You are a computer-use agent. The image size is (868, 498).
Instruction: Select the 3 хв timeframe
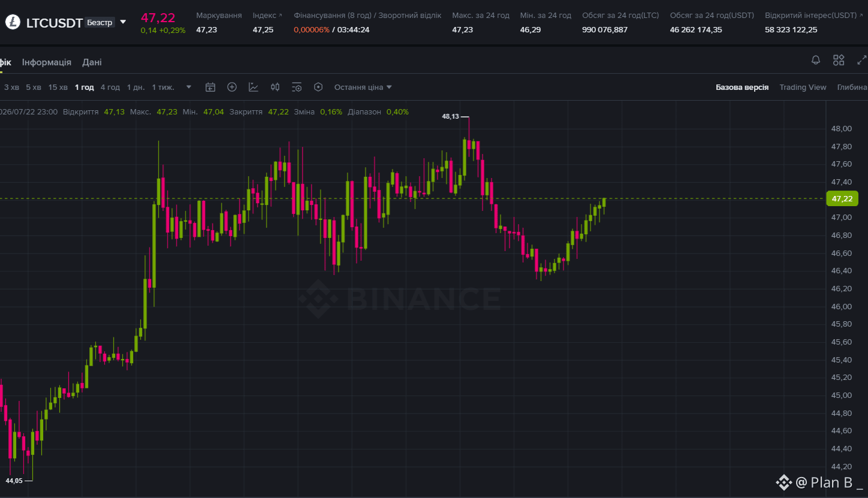(11, 87)
